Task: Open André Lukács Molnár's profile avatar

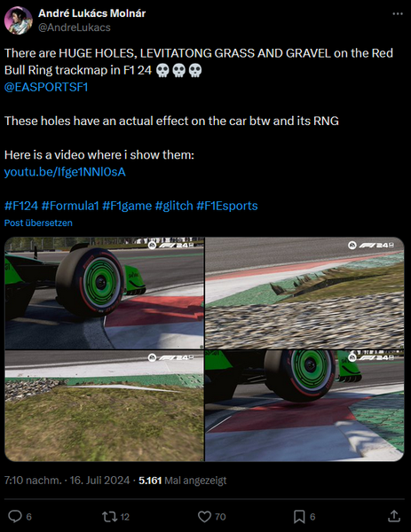Action: (19, 20)
